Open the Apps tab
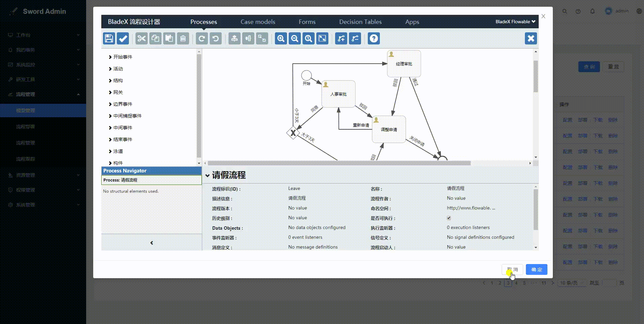Viewport: 644px width, 324px height. [412, 22]
